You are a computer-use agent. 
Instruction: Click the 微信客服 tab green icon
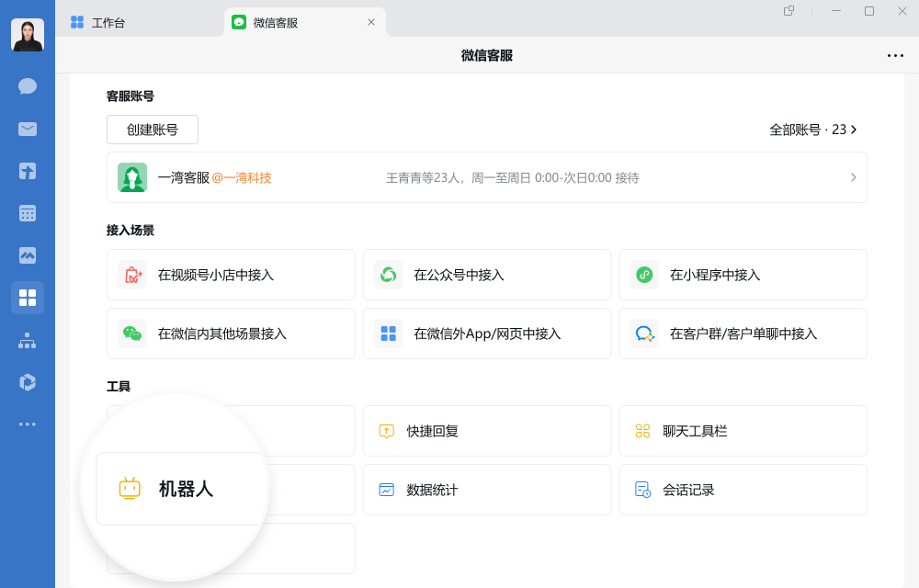coord(239,22)
